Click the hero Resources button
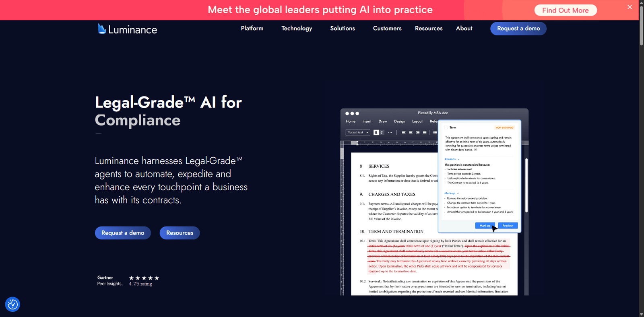Viewport: 644px width, 317px height. [180, 233]
